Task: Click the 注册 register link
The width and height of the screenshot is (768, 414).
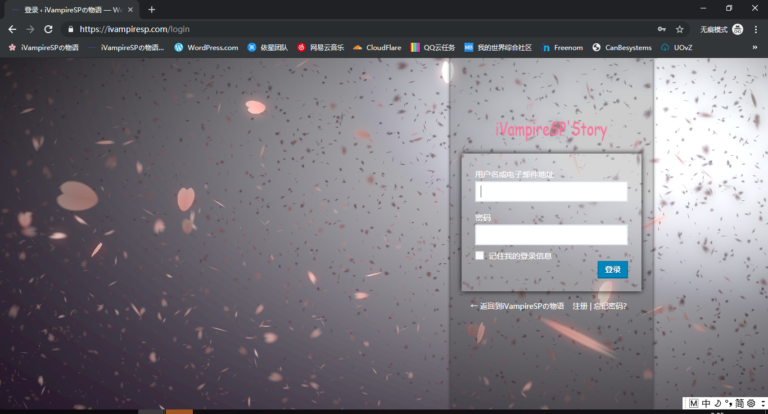Action: [580, 306]
